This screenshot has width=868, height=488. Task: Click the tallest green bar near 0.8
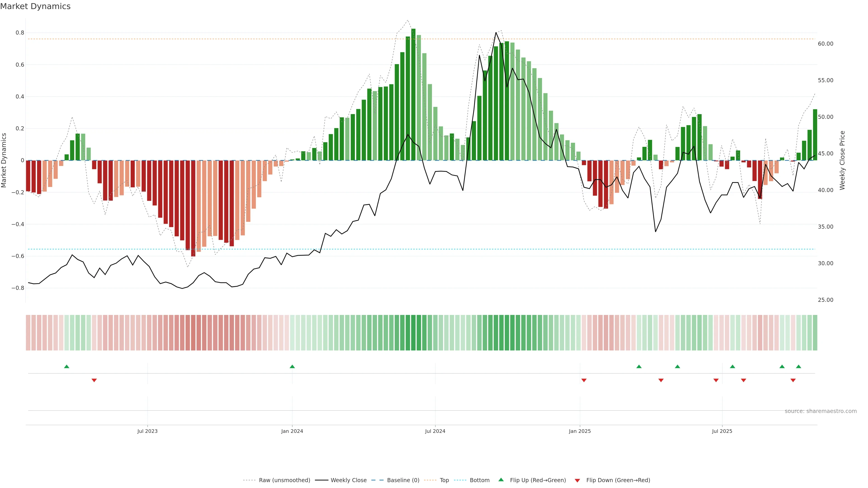413,94
